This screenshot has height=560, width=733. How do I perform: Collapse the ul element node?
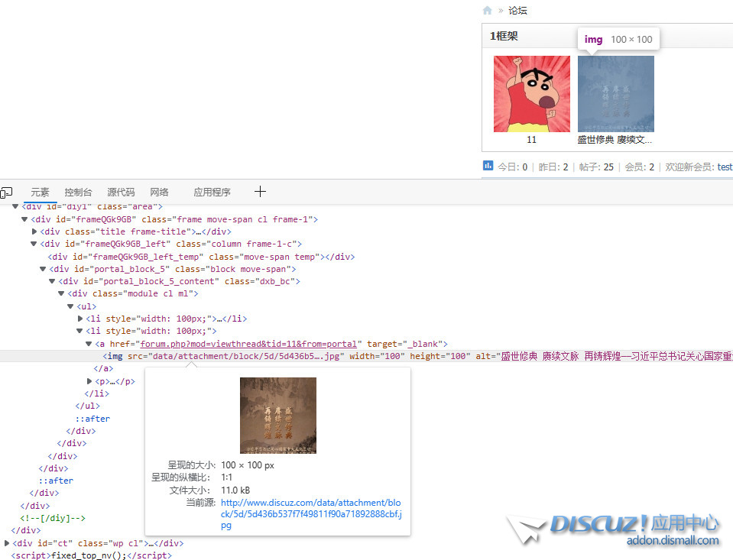point(71,306)
